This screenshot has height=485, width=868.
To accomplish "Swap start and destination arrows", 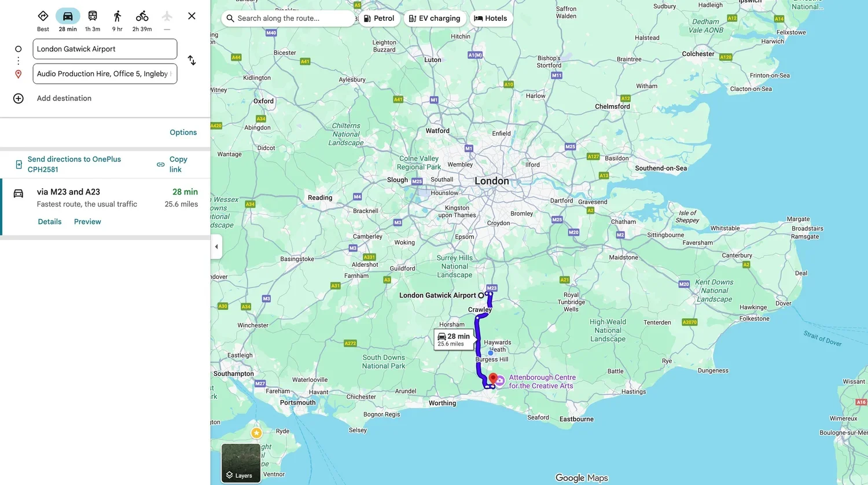I will pos(192,60).
